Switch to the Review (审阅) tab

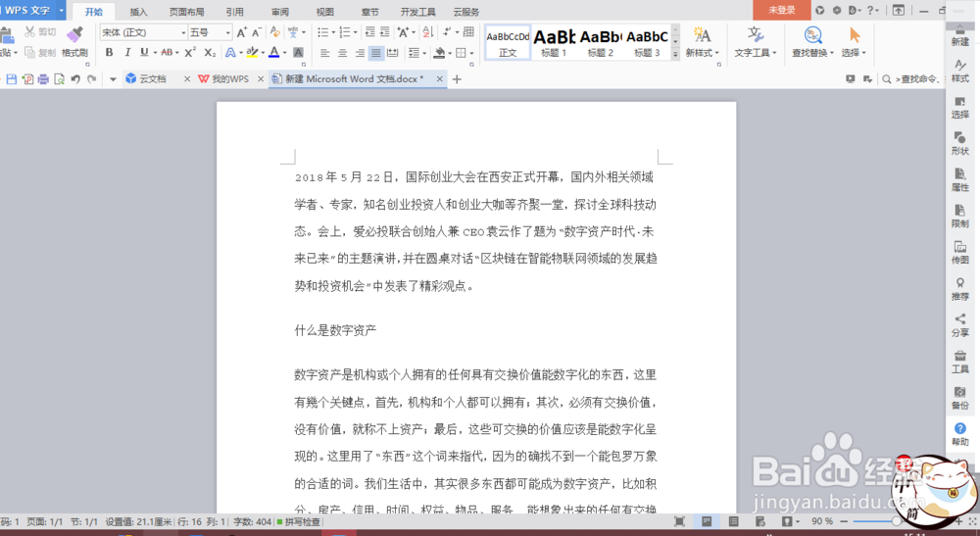280,12
